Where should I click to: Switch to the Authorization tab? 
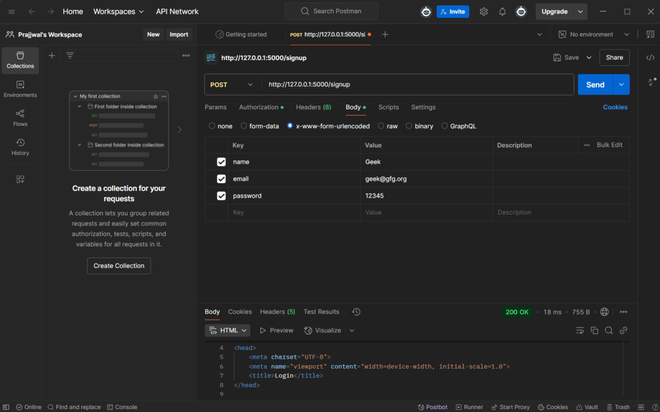(260, 107)
